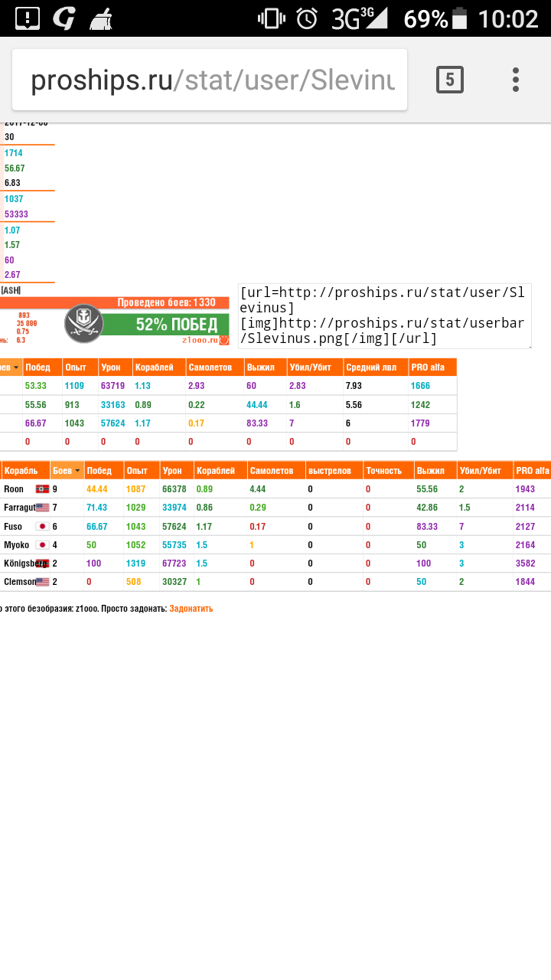Tap the proships.ru address bar
The height and width of the screenshot is (980, 551).
tap(210, 80)
